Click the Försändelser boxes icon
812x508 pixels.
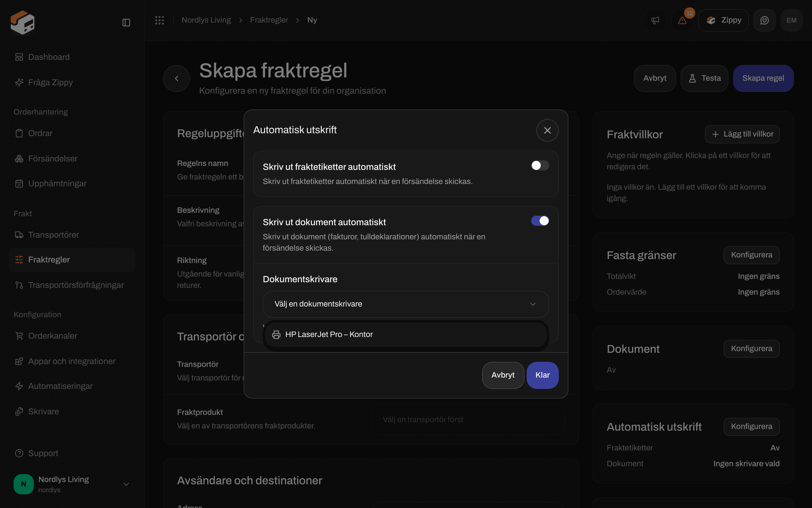19,159
